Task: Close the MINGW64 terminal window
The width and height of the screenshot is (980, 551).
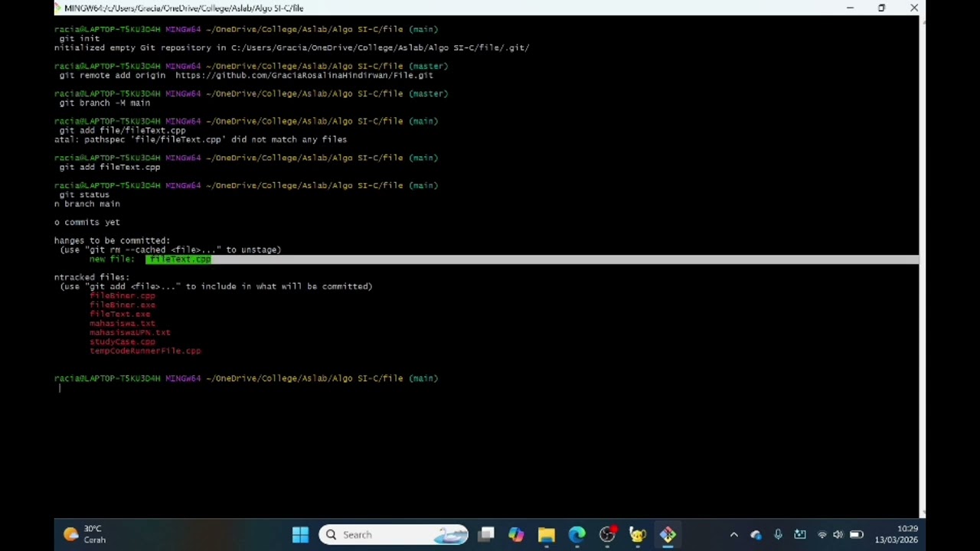Action: tap(913, 8)
